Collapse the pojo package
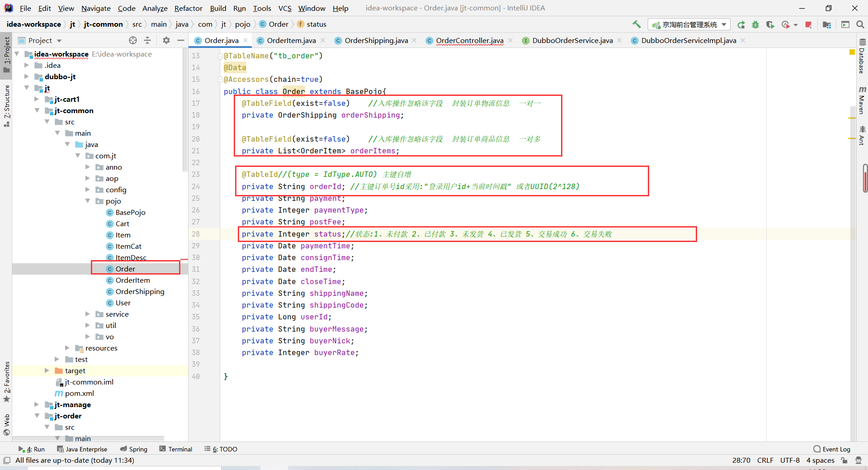Image resolution: width=868 pixels, height=470 pixels. [x=88, y=201]
